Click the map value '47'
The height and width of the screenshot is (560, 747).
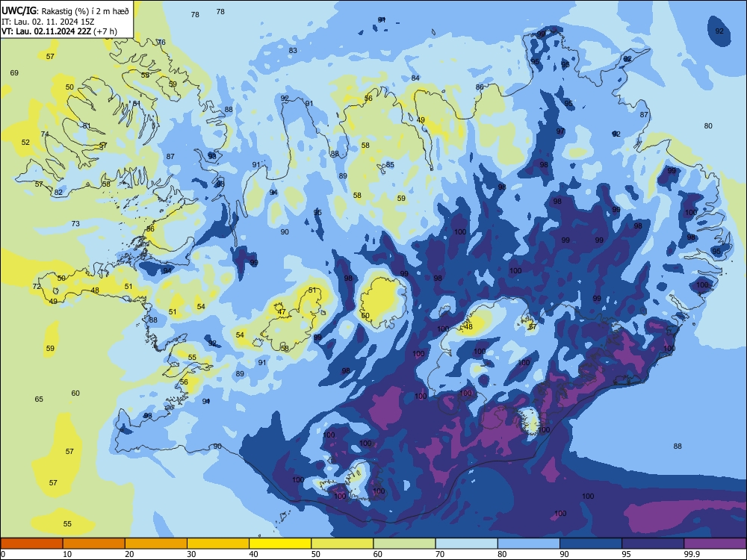(282, 312)
